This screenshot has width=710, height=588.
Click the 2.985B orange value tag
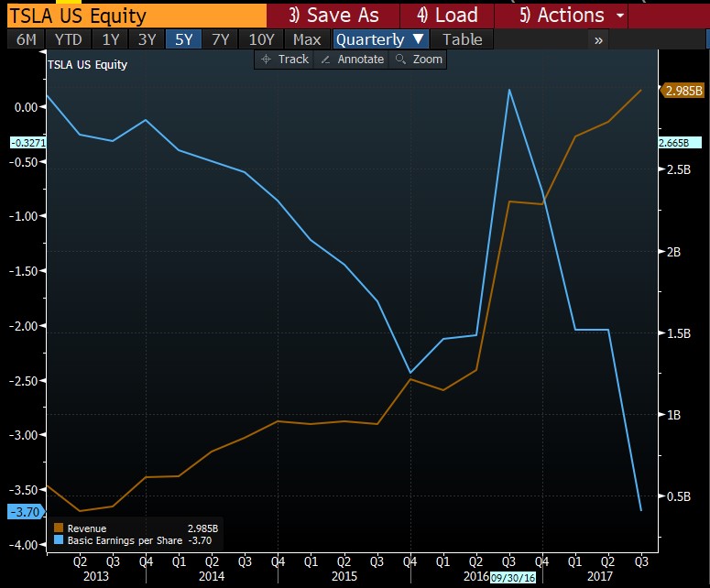(683, 91)
